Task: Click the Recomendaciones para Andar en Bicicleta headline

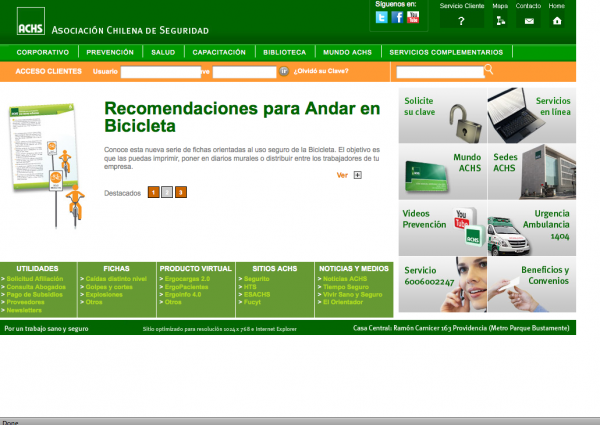Action: tap(242, 117)
